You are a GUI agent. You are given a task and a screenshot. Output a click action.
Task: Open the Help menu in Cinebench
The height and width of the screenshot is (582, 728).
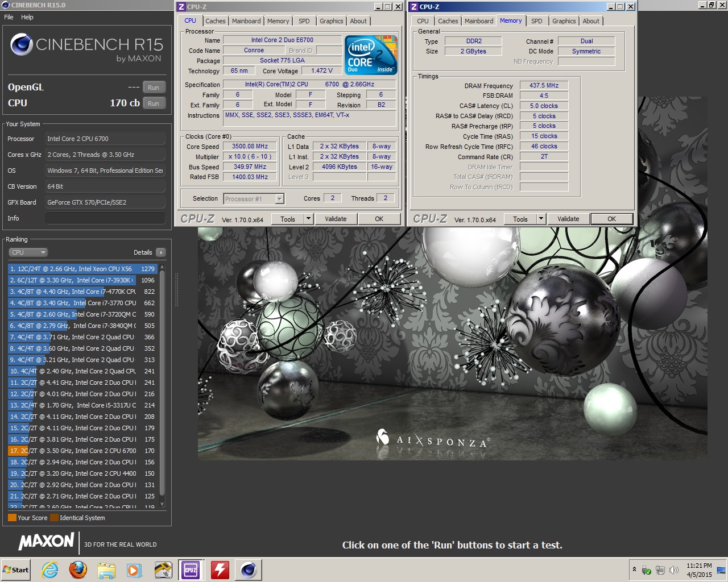(x=27, y=17)
